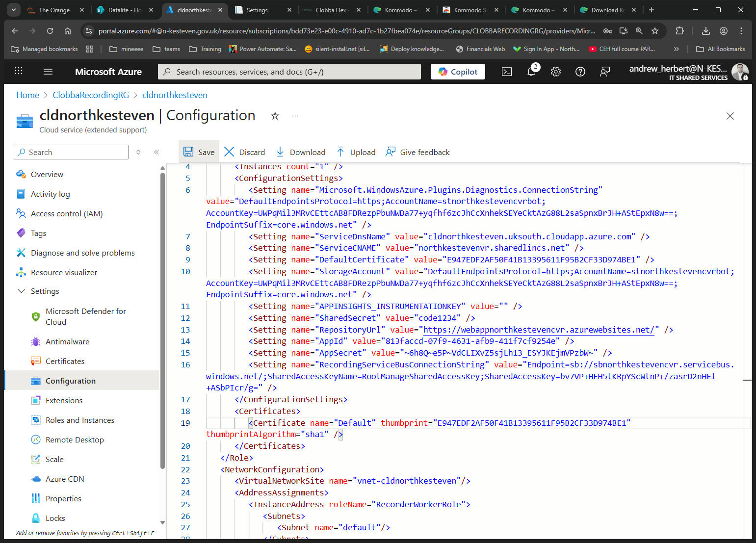Screen dimensions: 756x543
Task: Close the Configuration blade
Action: 730,116
